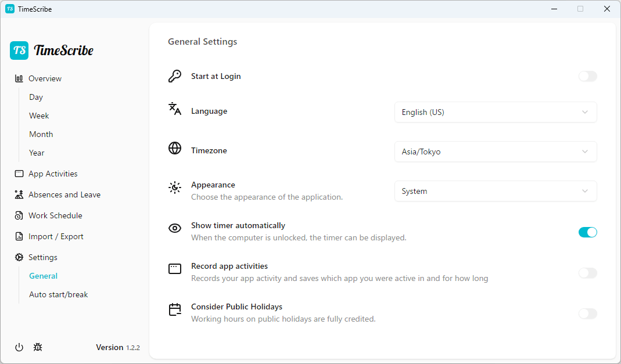621x364 pixels.
Task: Click 'Records your app activity' description
Action: coord(339,279)
